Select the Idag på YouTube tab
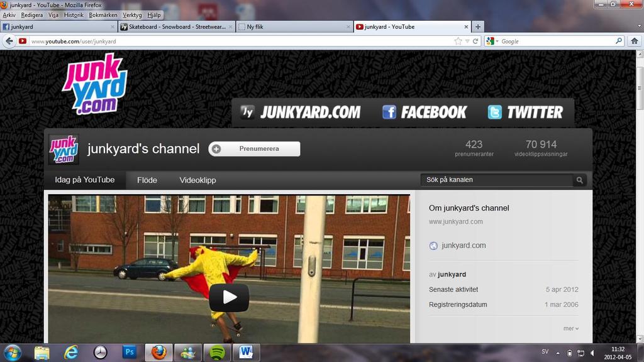 pyautogui.click(x=85, y=180)
